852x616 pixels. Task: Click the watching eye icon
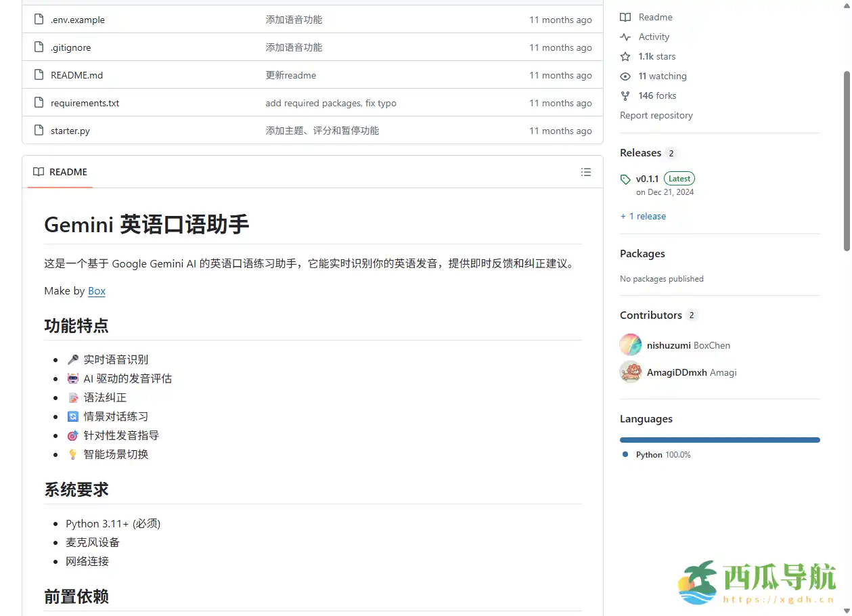[625, 76]
